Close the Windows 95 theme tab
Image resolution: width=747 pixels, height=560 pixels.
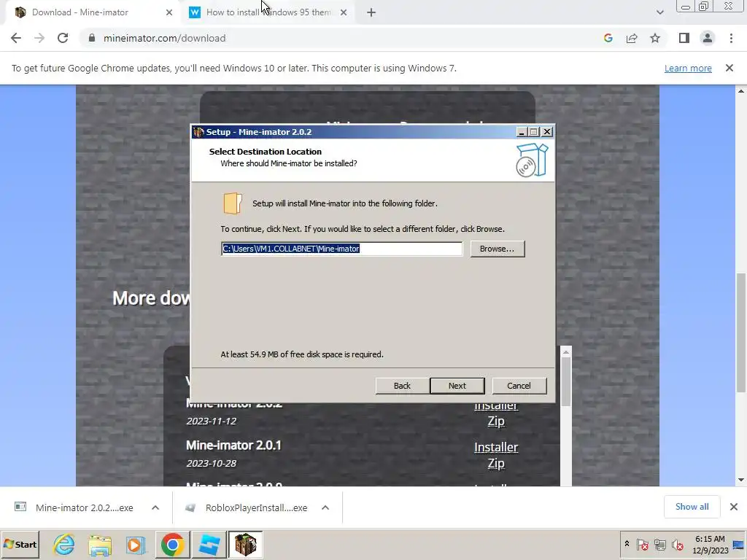(344, 12)
